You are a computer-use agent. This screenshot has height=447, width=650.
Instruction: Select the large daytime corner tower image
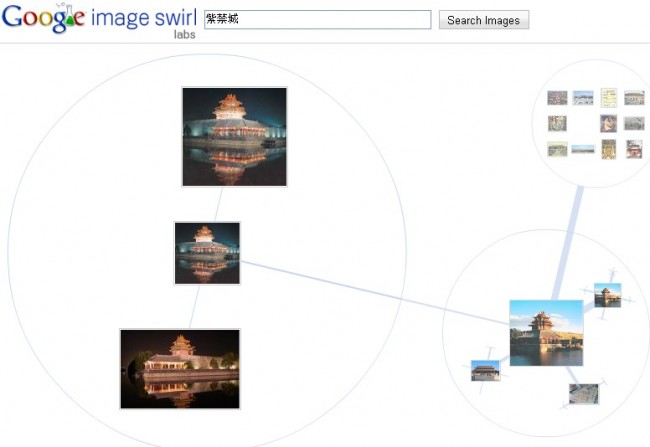tap(546, 332)
